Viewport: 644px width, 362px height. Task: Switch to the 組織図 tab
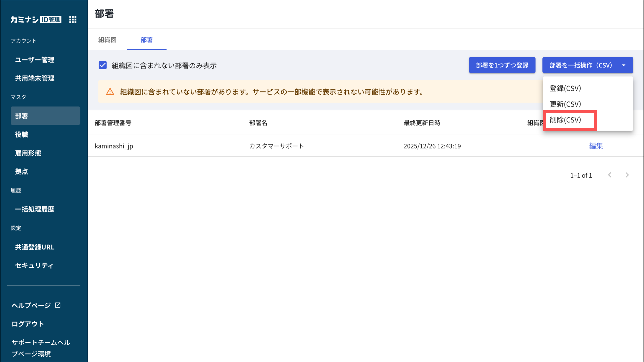(107, 40)
